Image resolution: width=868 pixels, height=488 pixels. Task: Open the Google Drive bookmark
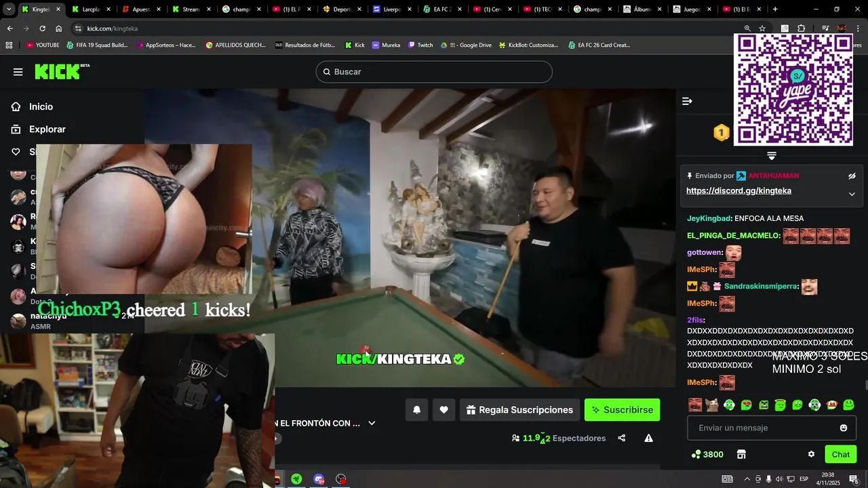(466, 45)
